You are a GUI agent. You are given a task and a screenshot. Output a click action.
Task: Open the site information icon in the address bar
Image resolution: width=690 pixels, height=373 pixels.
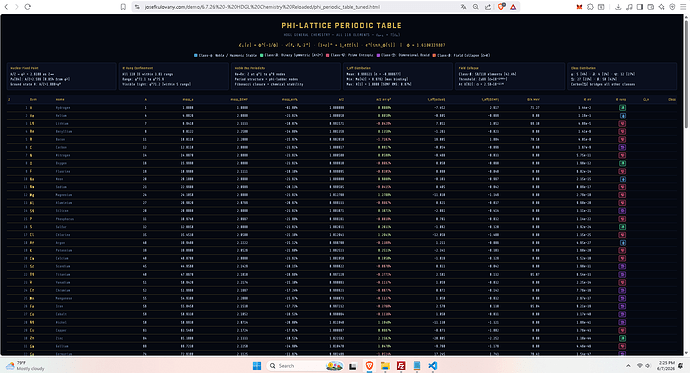click(x=137, y=7)
